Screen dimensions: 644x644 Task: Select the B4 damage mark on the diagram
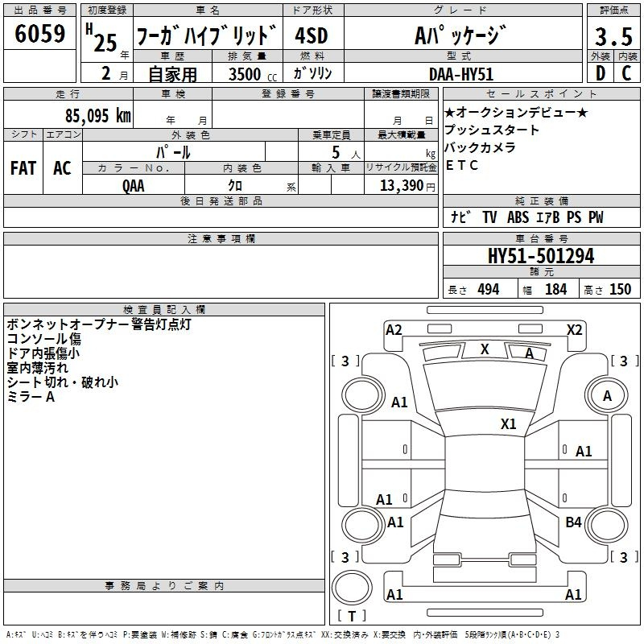coord(573,522)
